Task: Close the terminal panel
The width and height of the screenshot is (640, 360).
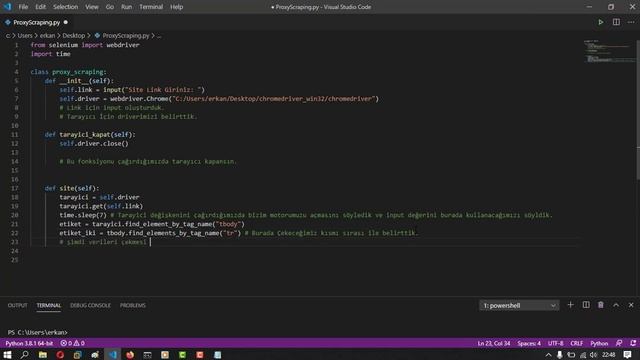Action: click(x=631, y=305)
